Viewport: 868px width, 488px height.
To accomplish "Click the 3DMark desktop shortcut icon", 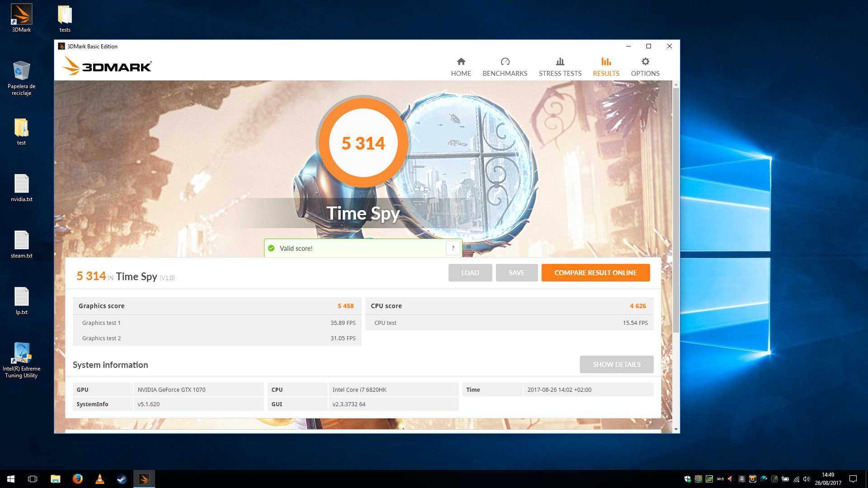I will pos(21,18).
